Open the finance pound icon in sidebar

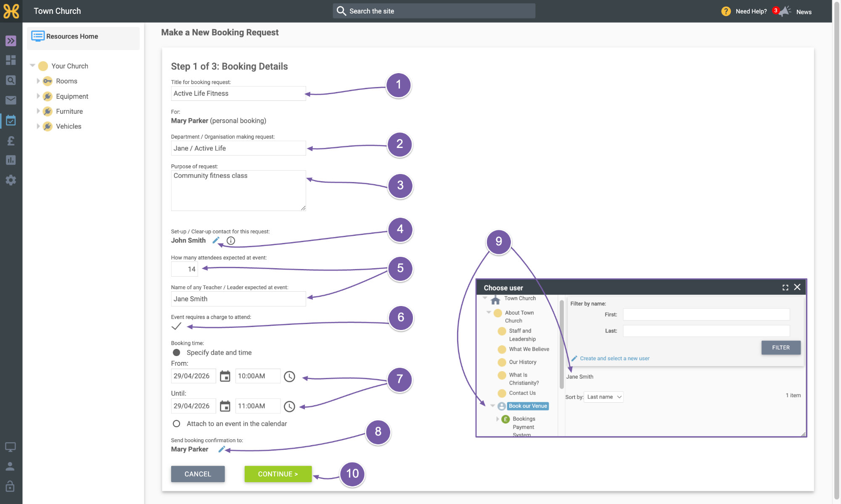point(11,141)
